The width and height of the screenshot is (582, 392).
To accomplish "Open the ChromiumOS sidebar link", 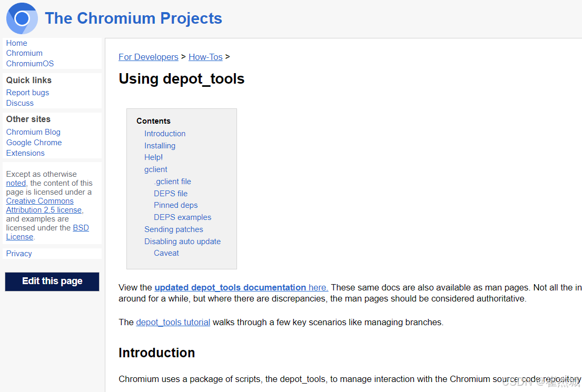I will coord(29,64).
